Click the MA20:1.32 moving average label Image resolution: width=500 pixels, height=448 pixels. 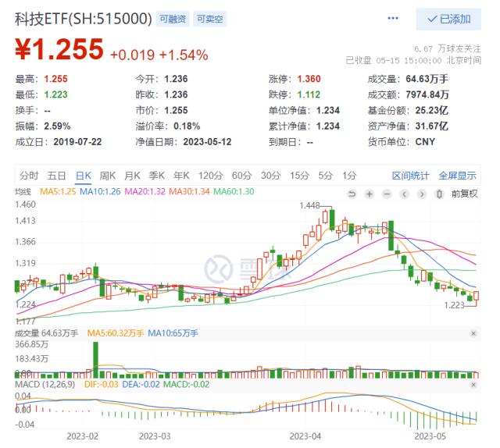click(145, 191)
